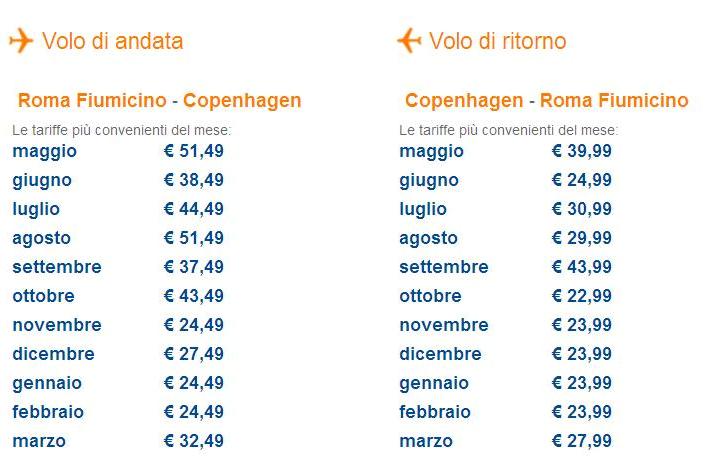Screen dimensions: 710x467
Task: Pick outbound dicembre price € 27,49
Action: pyautogui.click(x=194, y=354)
